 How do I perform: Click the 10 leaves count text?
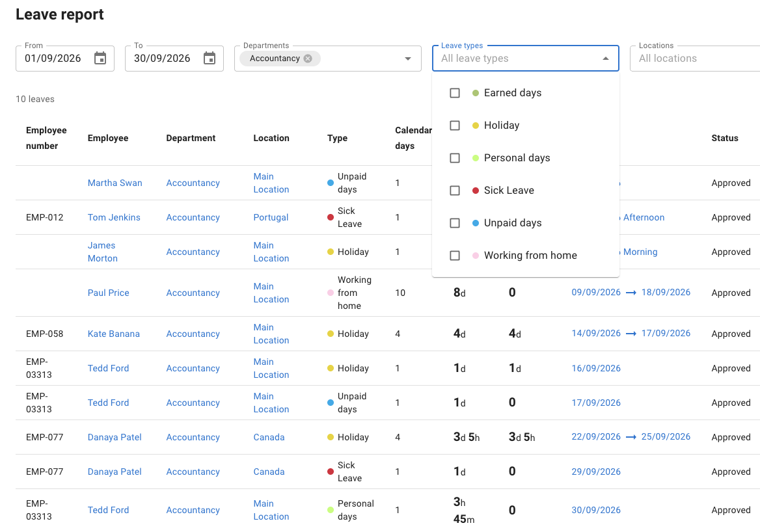35,99
